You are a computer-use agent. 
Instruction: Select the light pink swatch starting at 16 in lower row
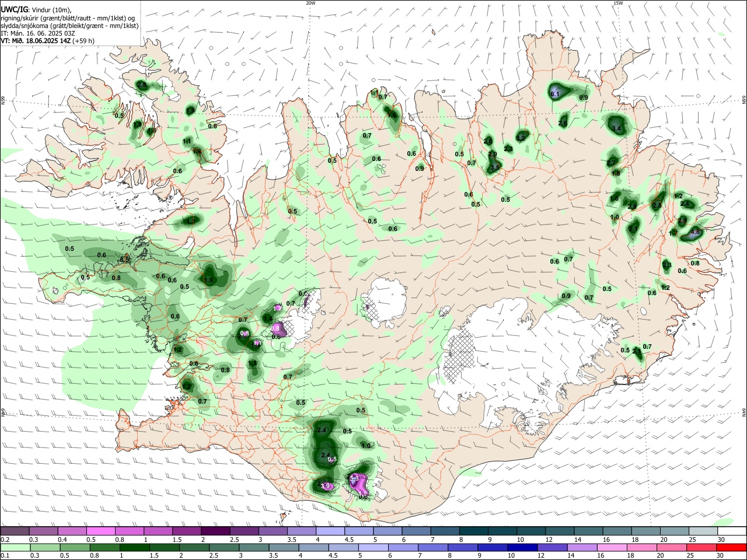tap(612, 548)
